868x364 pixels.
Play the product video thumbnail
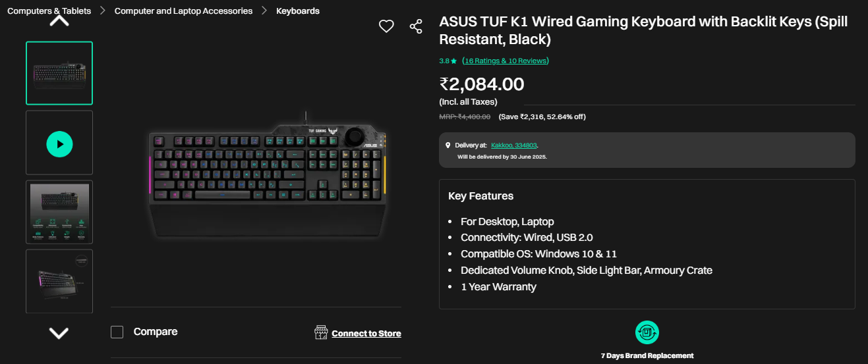coord(59,143)
